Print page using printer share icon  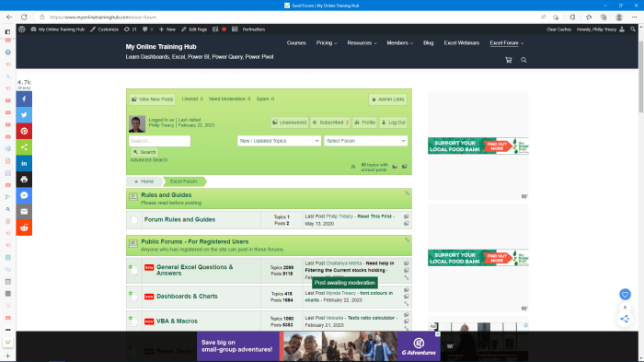pos(24,180)
